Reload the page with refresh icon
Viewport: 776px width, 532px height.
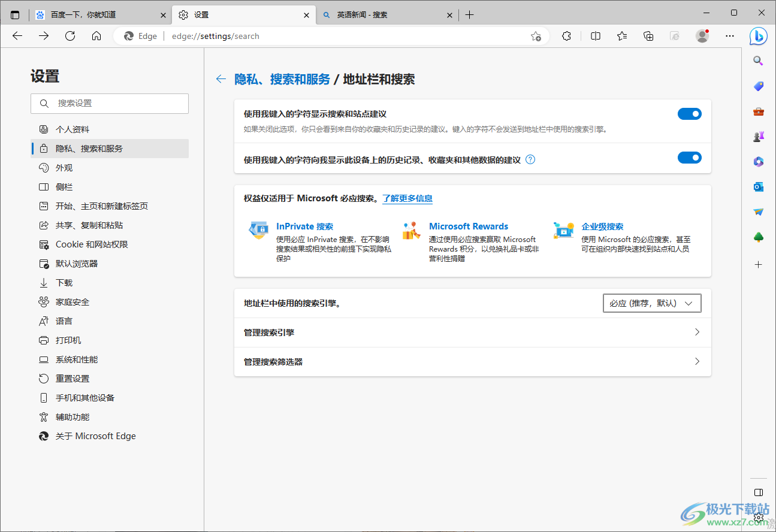[70, 36]
